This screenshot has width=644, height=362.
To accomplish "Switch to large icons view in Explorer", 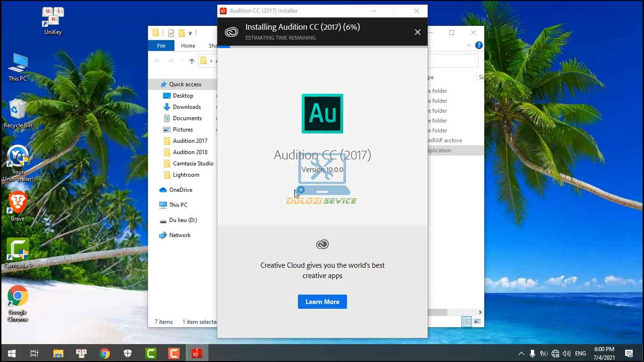I will [477, 321].
